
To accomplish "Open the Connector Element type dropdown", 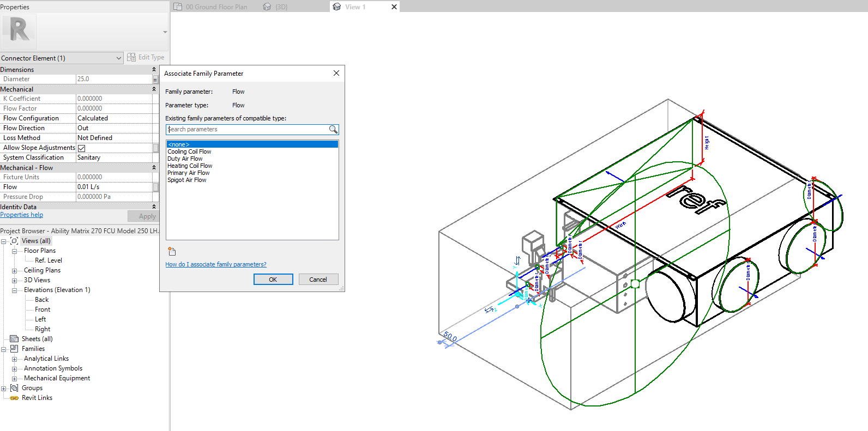I will [x=119, y=58].
